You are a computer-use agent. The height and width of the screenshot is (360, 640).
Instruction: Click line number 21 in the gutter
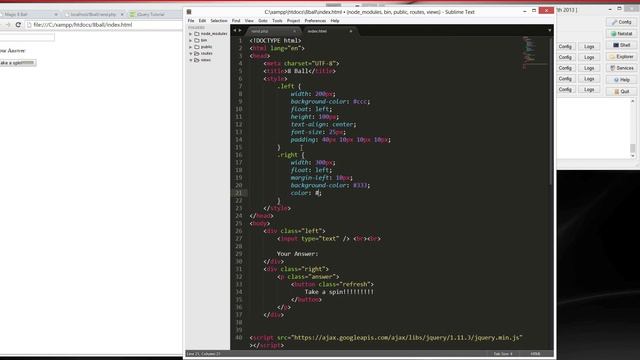(x=239, y=193)
